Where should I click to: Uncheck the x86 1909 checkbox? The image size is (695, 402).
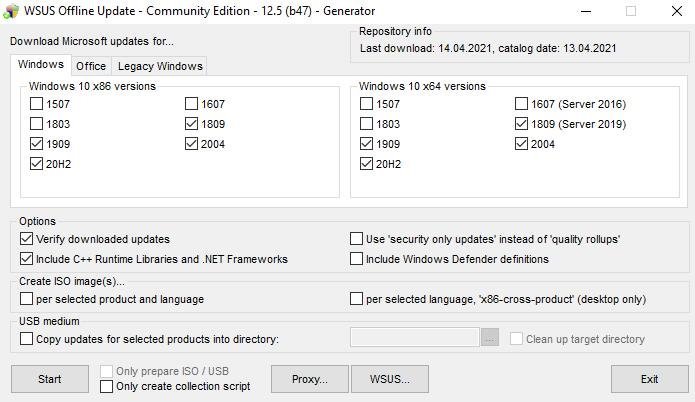point(36,144)
